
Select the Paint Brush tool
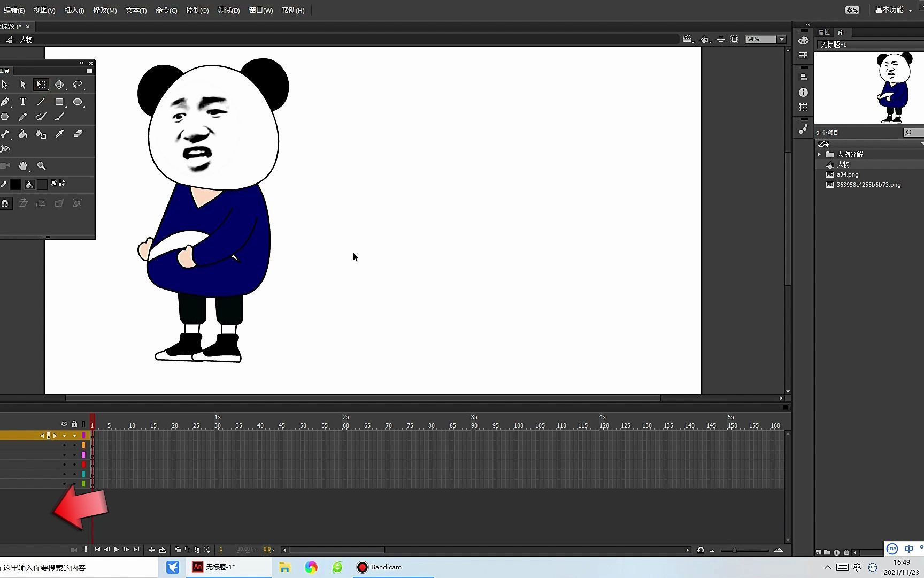[41, 117]
